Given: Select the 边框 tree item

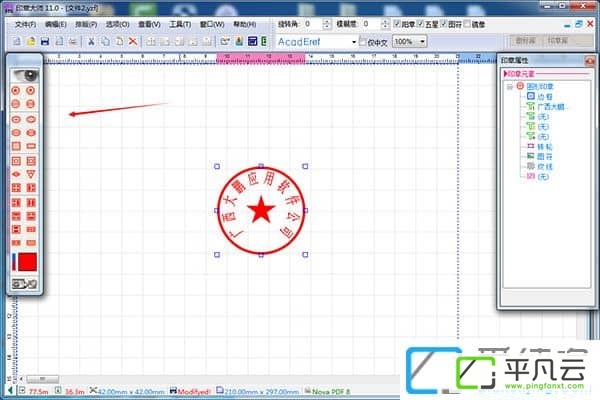Looking at the screenshot, I should [545, 97].
